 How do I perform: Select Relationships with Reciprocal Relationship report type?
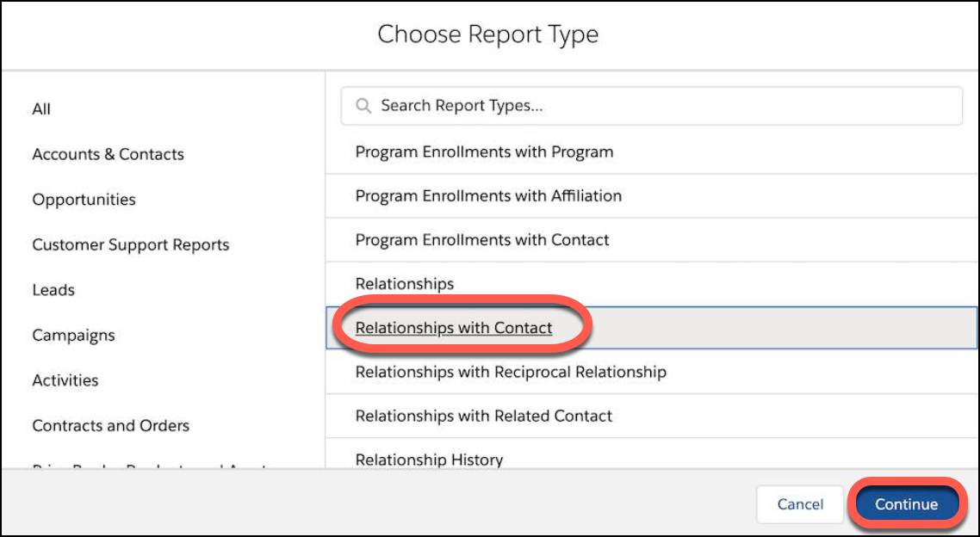(512, 372)
